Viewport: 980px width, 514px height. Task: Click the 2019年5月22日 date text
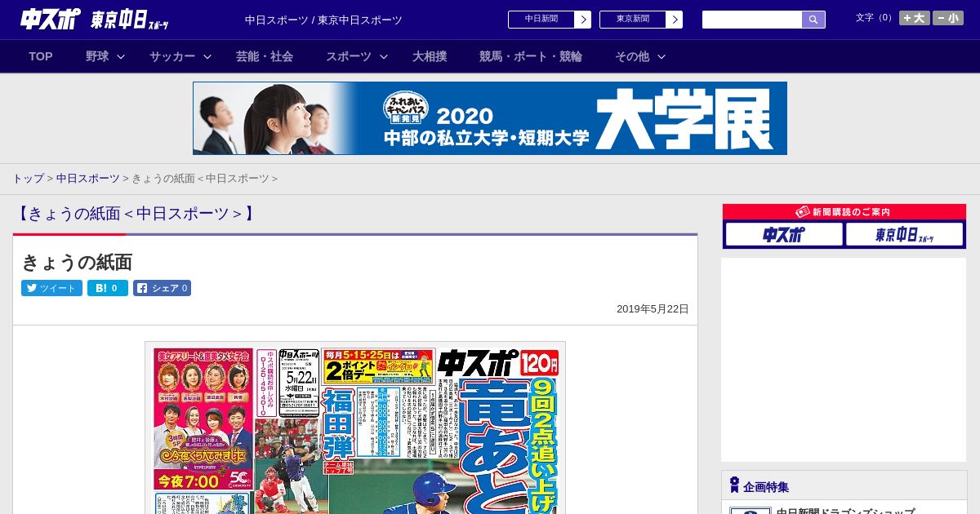(653, 309)
